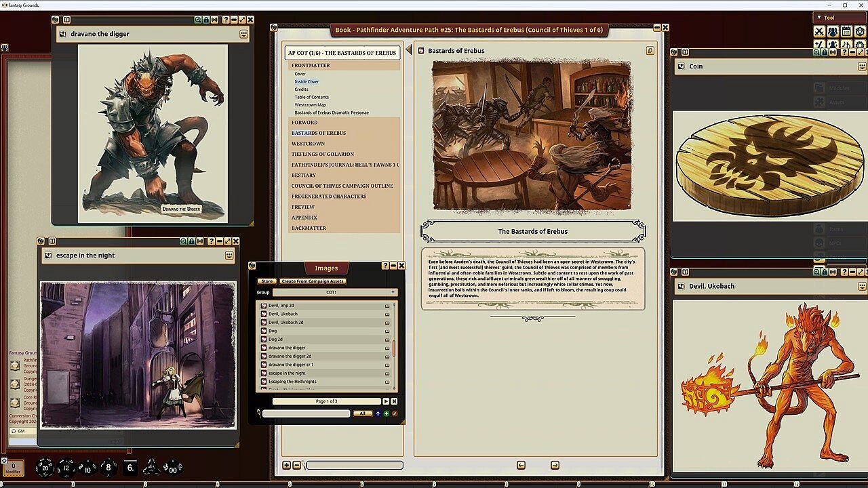
Task: Open the COUNCIL OF THIEVES CAMPAIGN OUTLINE chapter
Action: coord(342,186)
